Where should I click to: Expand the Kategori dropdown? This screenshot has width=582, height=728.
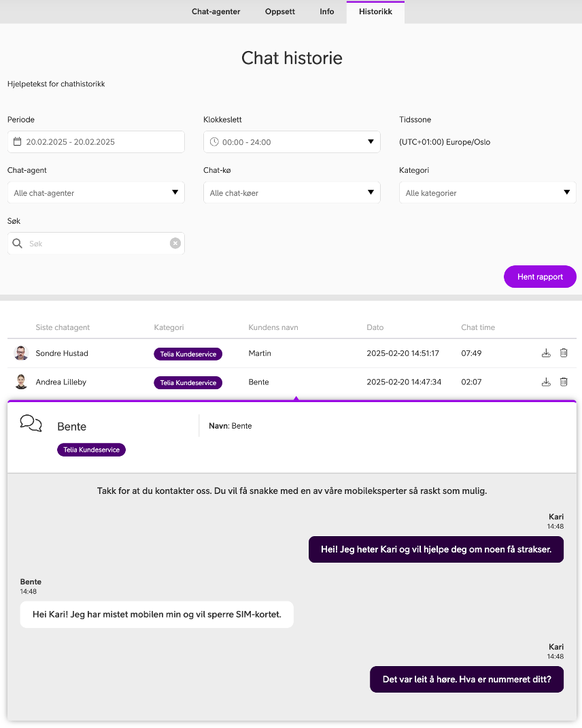pos(487,193)
